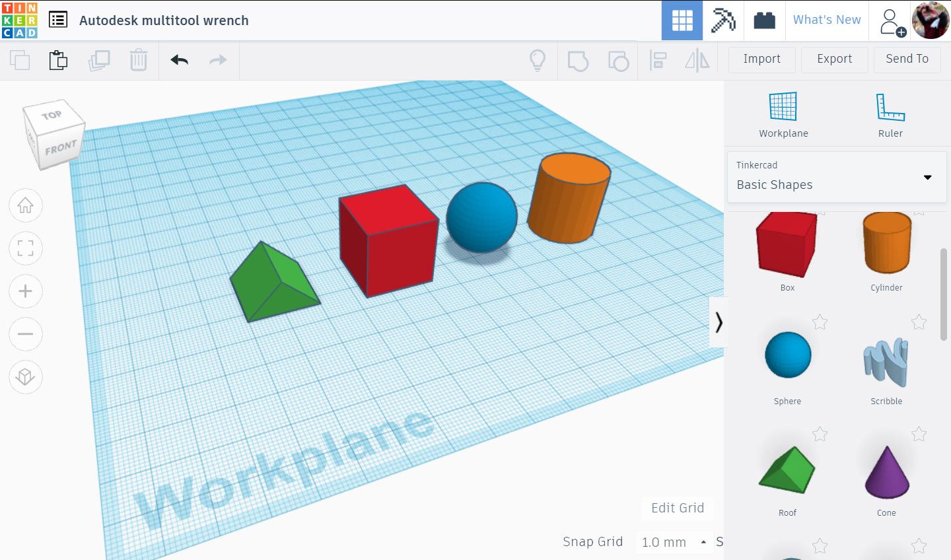The image size is (951, 560).
Task: Toggle orthographic view in the left sidebar
Action: coord(25,377)
